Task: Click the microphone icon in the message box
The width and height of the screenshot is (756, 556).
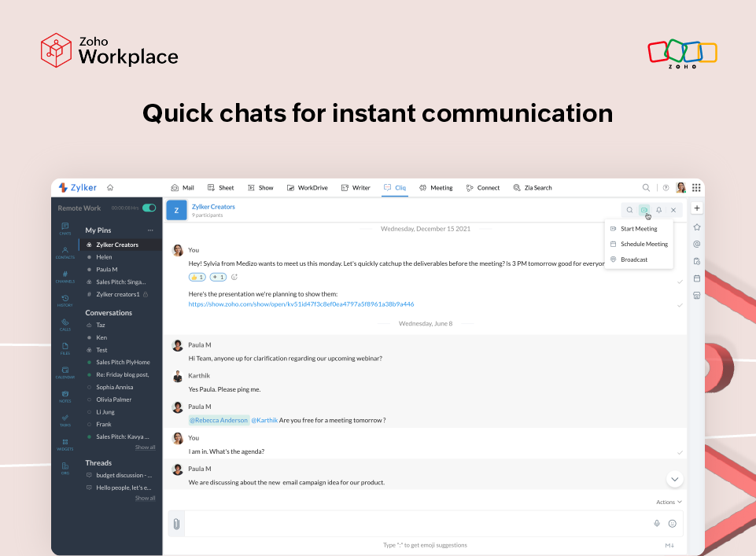Action: tap(657, 523)
